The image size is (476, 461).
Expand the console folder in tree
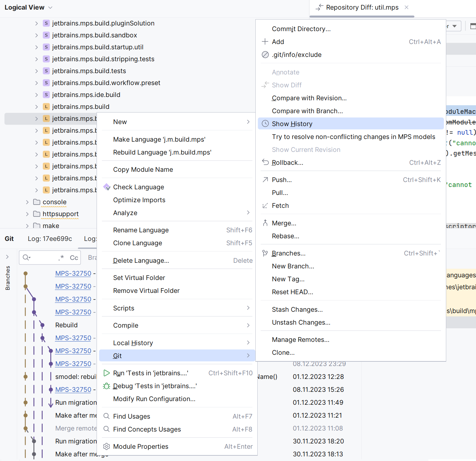(x=27, y=202)
